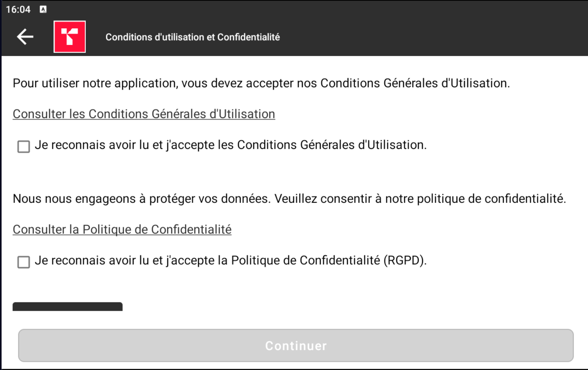Image resolution: width=588 pixels, height=370 pixels.
Task: Click the red app logo icon
Action: tap(70, 37)
